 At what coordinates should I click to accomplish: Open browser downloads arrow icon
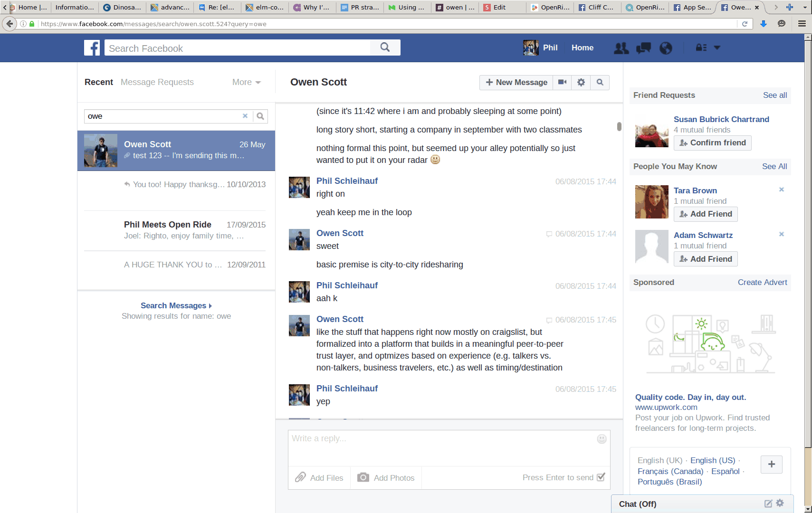point(764,24)
